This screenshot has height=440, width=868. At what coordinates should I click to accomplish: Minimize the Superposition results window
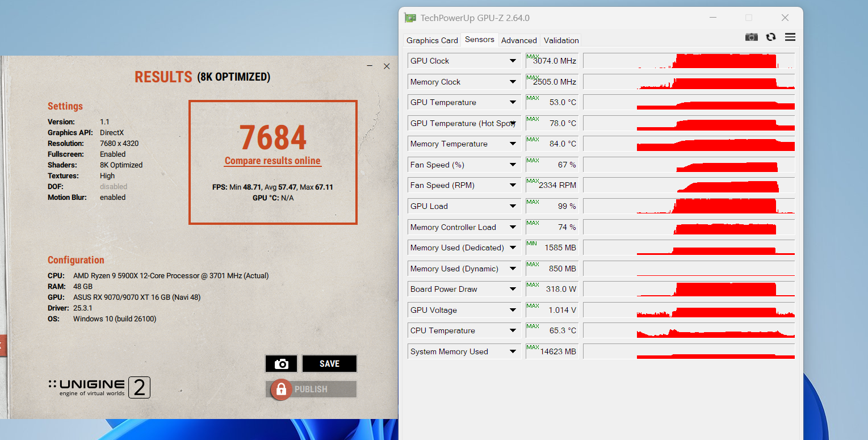370,66
